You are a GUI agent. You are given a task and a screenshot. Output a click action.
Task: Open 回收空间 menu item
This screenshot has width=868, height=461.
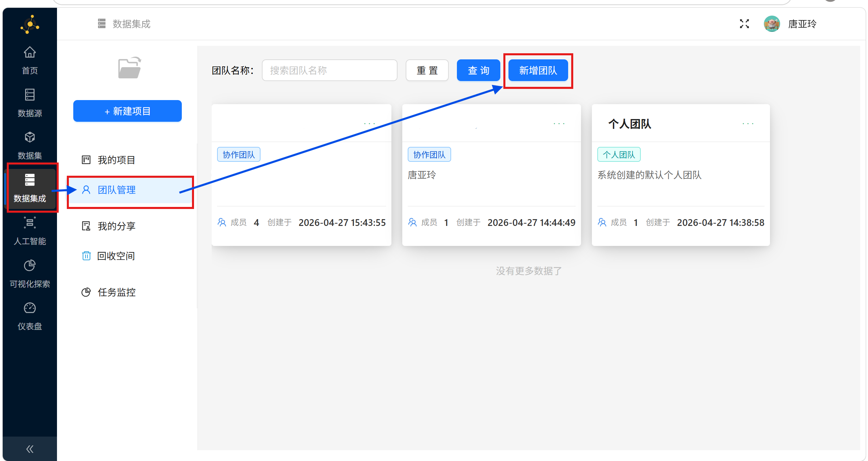(116, 256)
